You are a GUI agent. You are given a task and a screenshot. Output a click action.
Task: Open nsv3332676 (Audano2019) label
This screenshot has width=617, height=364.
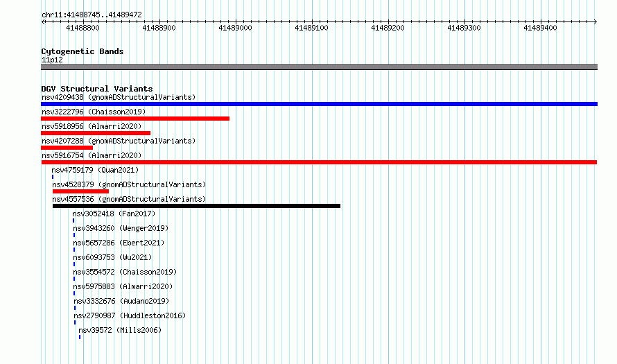(x=121, y=301)
